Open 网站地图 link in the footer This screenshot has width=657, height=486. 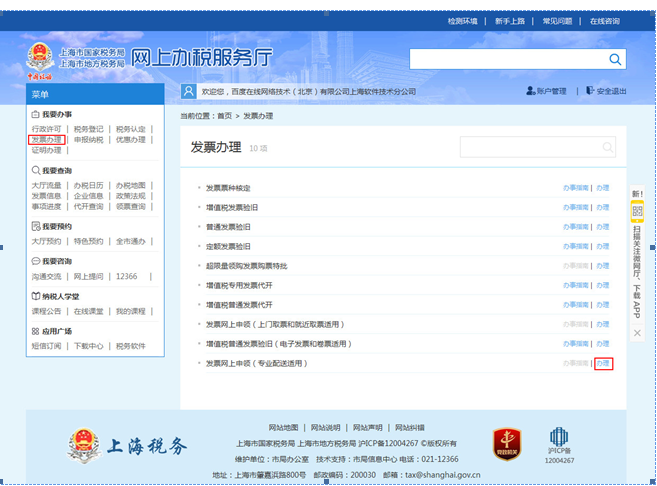tap(284, 427)
